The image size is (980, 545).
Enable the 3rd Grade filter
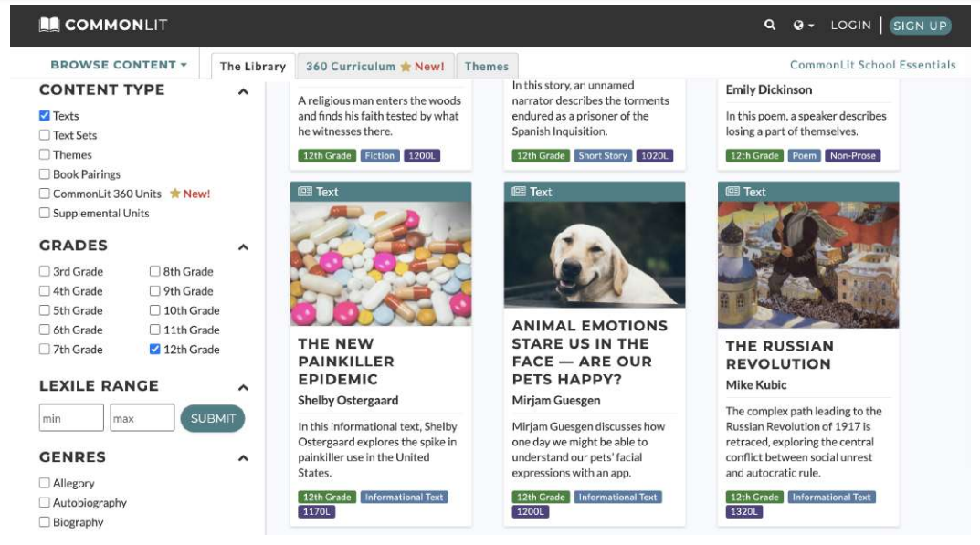[45, 271]
